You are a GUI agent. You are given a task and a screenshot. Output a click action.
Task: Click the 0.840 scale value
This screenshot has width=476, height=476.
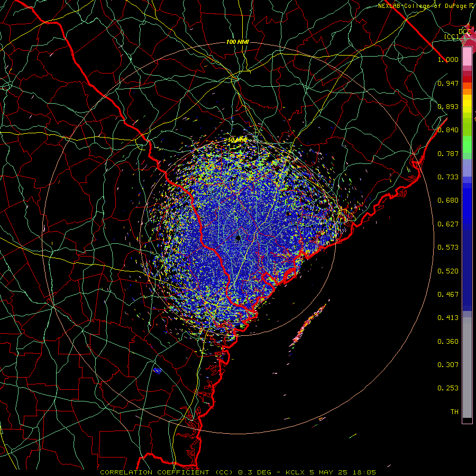(x=448, y=130)
